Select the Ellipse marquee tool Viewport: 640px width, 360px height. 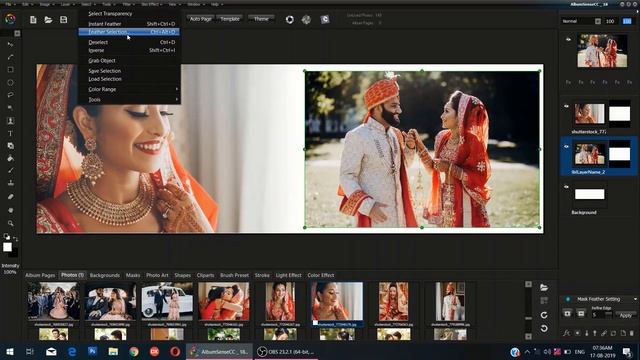click(x=11, y=82)
